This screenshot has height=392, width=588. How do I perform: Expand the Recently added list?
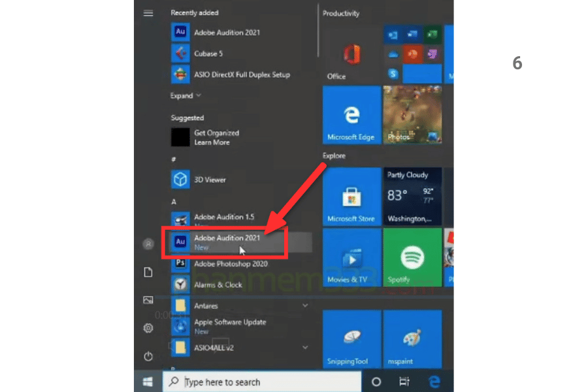pyautogui.click(x=186, y=96)
